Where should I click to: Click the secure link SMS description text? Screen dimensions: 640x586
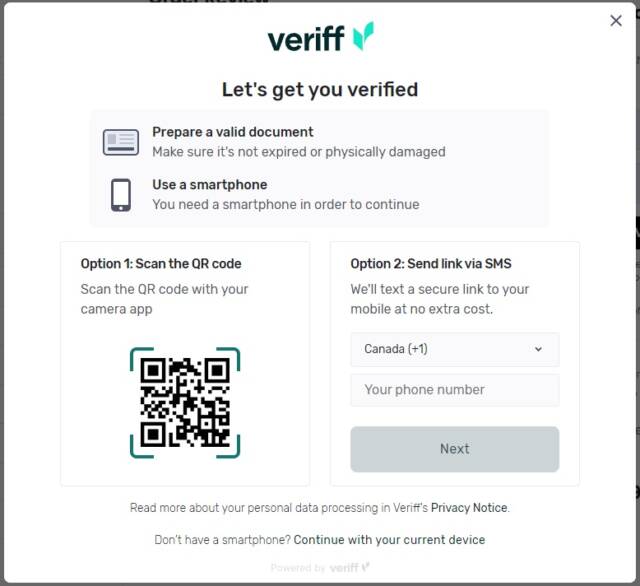pos(440,299)
